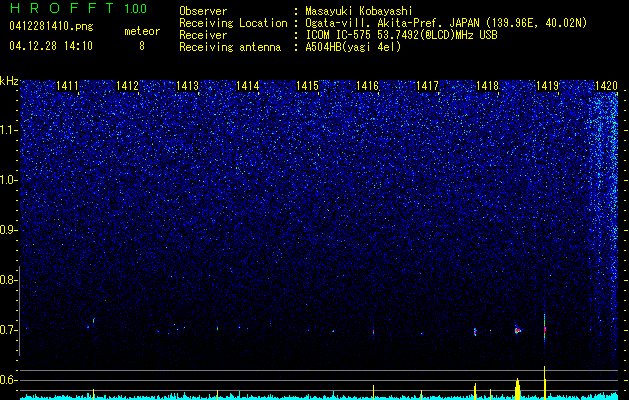The width and height of the screenshot is (629, 400).
Task: Click time marker 1419
Action: (547, 85)
